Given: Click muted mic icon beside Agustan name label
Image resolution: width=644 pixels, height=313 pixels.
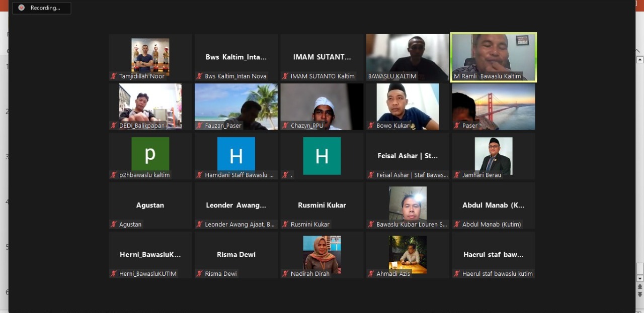Looking at the screenshot, I should [x=114, y=225].
